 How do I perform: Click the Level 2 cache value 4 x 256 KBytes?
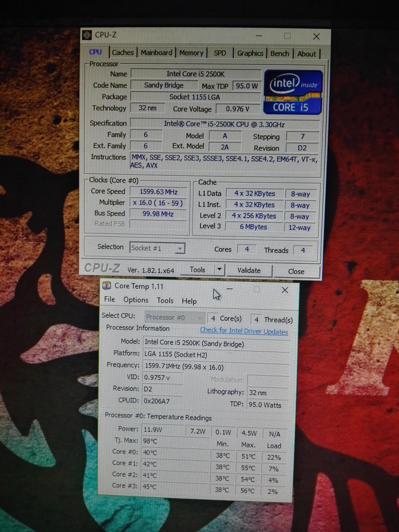[x=254, y=216]
